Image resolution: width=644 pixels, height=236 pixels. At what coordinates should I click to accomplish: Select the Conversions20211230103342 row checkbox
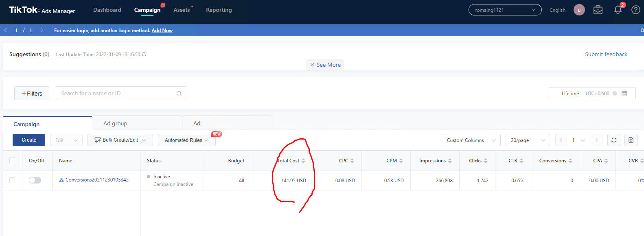[x=12, y=180]
